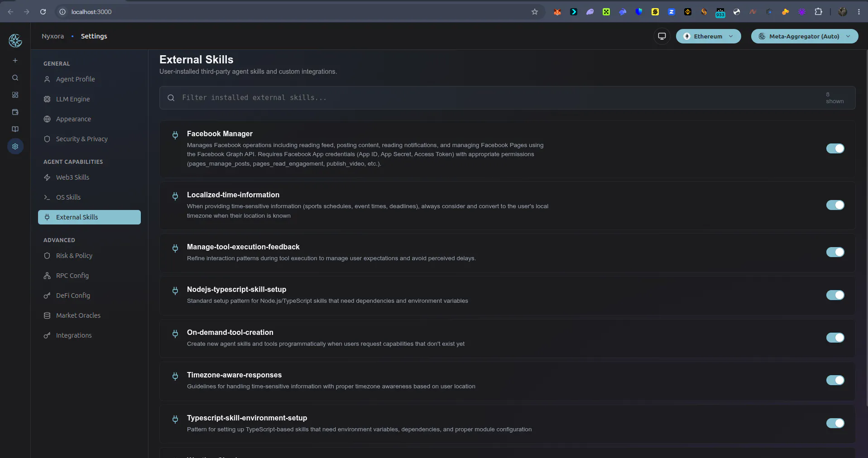Open Agent Profile settings
This screenshot has width=868, height=458.
point(89,79)
